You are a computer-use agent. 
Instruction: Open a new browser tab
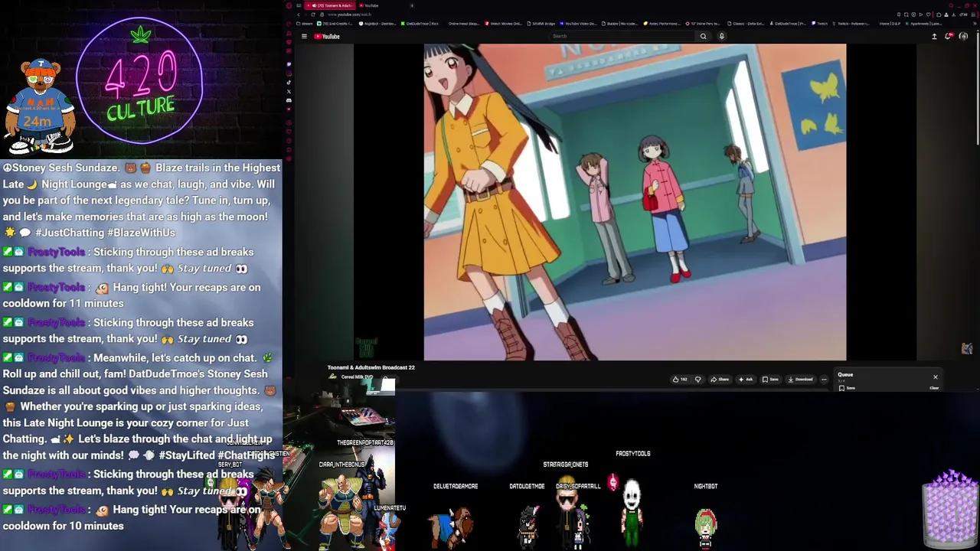(412, 5)
